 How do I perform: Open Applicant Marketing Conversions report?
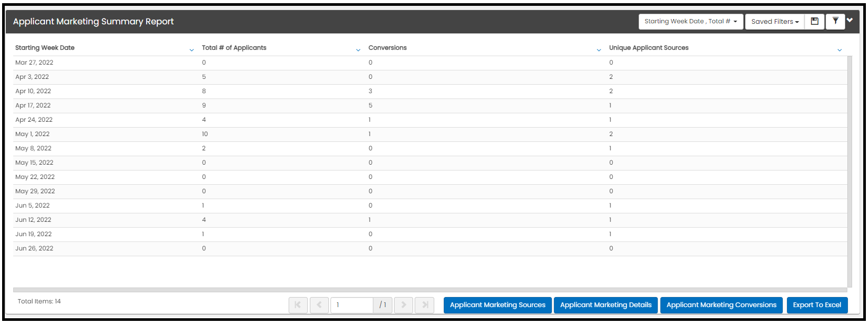[721, 305]
